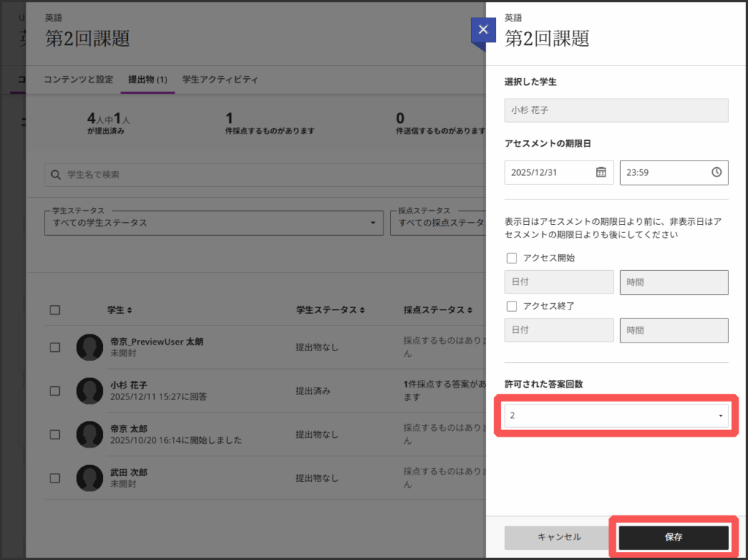Viewport: 748px width, 560px height.
Task: Click avatar icon for 帝京 太郎
Action: coord(90,434)
